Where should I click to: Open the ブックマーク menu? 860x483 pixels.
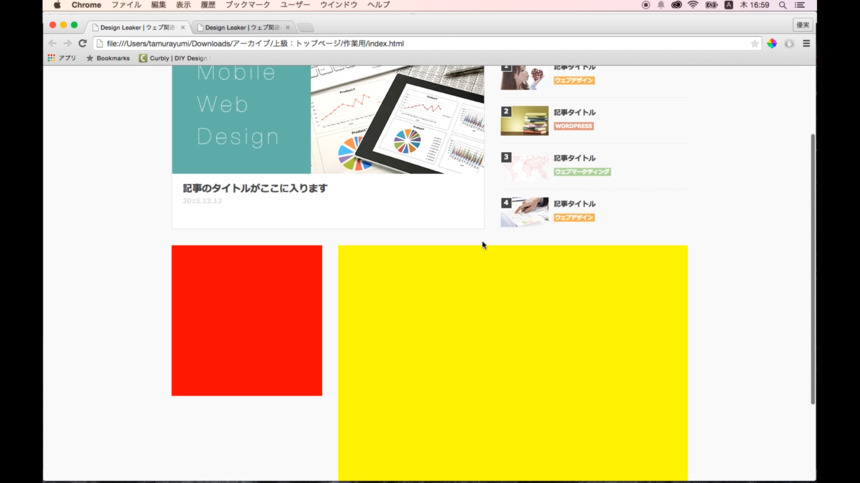[x=248, y=5]
